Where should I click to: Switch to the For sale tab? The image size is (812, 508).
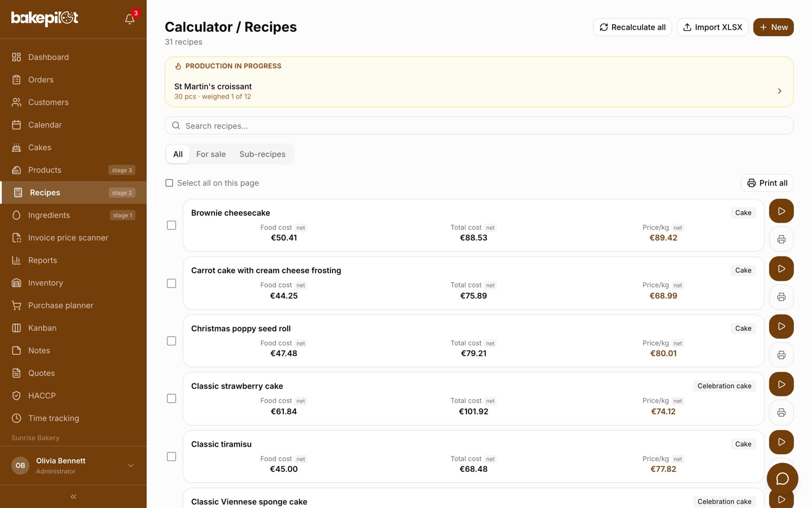click(x=211, y=154)
